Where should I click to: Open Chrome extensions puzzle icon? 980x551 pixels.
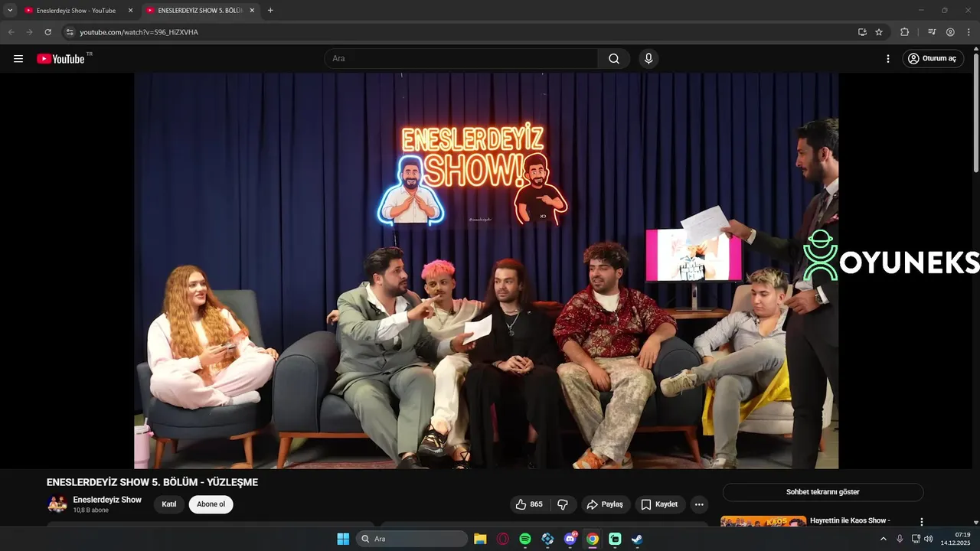pos(904,32)
